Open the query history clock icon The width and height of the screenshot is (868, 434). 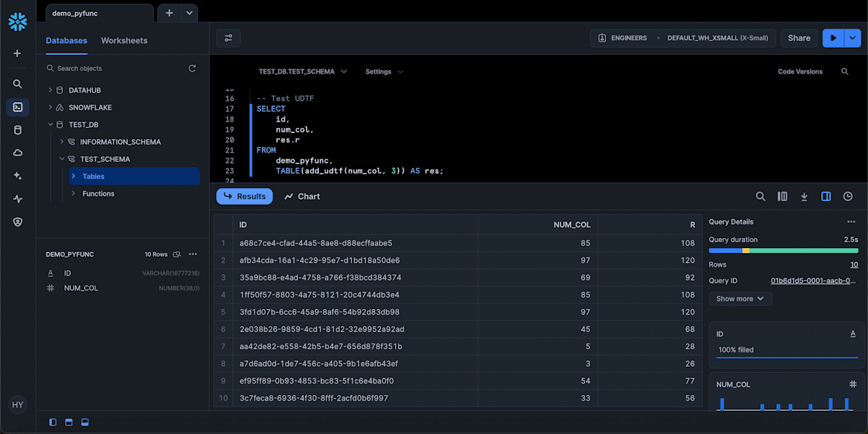point(848,196)
